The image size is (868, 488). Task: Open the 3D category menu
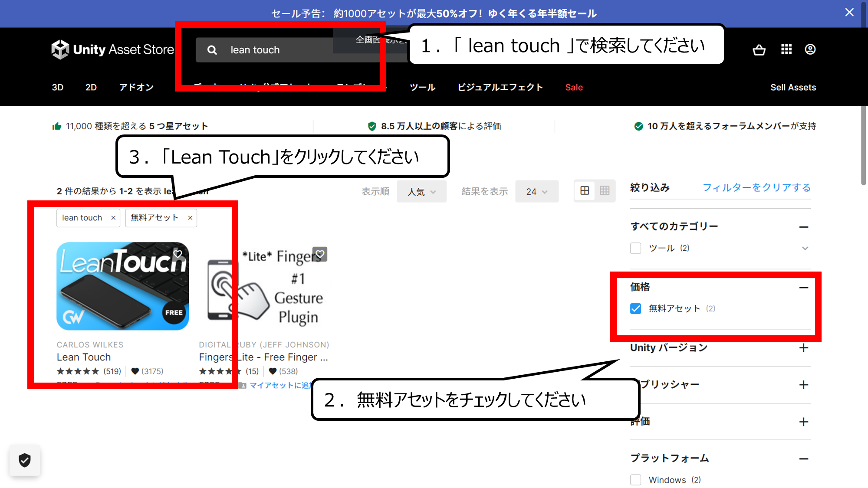click(58, 87)
